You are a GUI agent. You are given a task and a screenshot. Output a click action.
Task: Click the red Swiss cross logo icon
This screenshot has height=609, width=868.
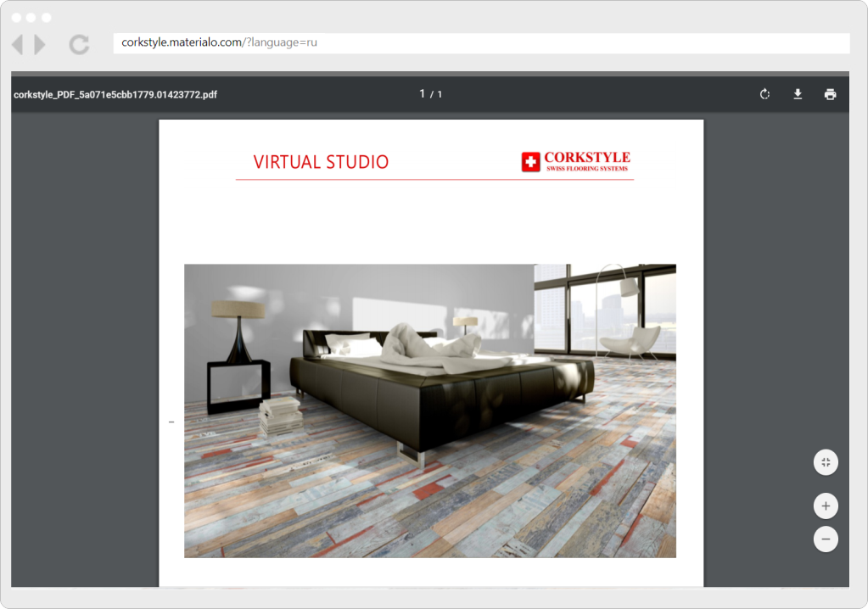[x=531, y=162]
